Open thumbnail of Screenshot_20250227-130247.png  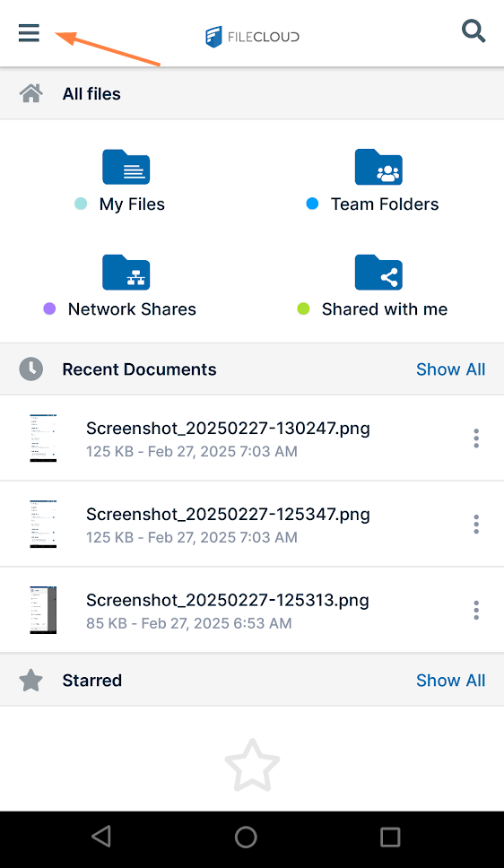coord(43,438)
